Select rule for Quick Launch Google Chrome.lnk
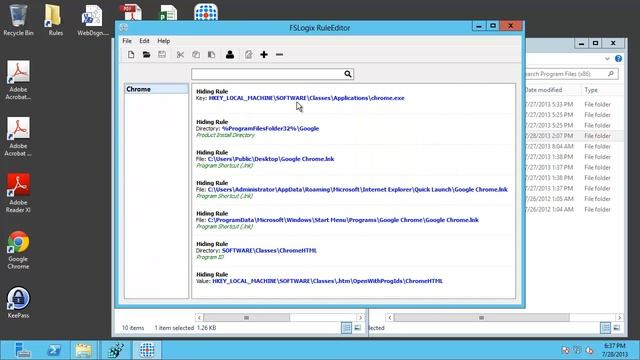 click(x=353, y=190)
